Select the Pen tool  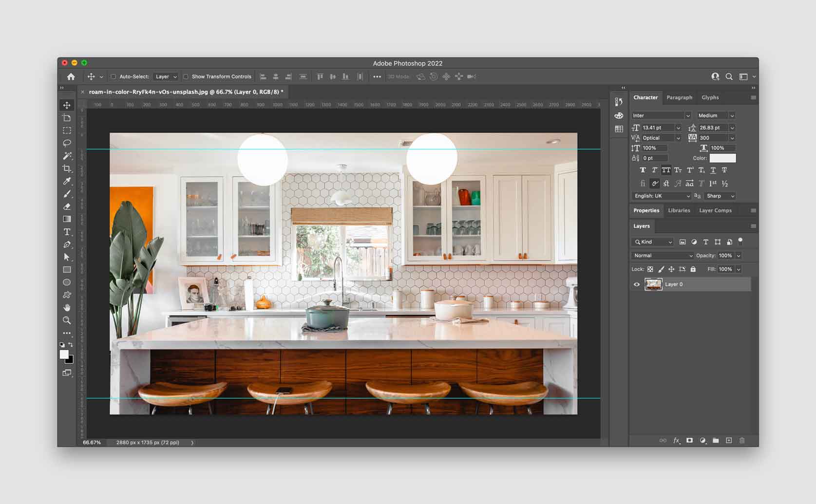click(67, 244)
